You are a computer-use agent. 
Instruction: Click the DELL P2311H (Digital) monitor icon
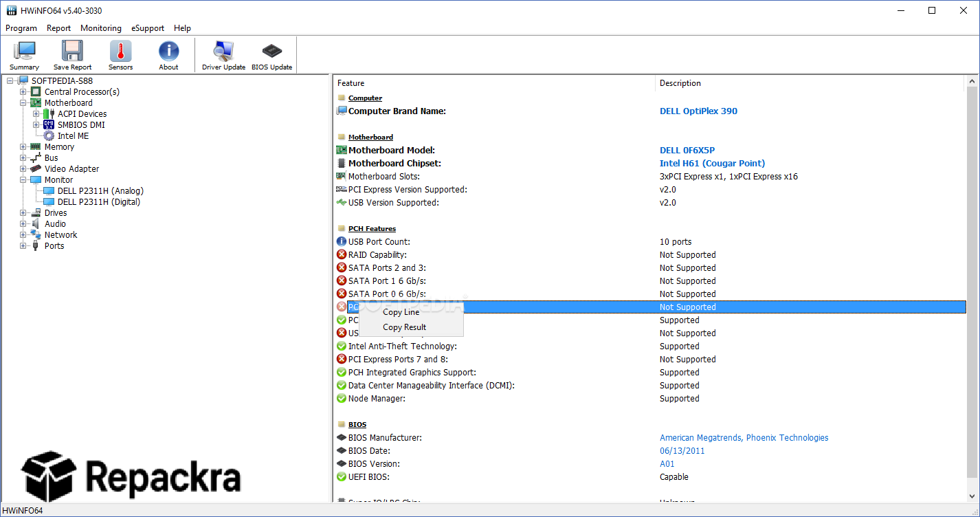[49, 202]
